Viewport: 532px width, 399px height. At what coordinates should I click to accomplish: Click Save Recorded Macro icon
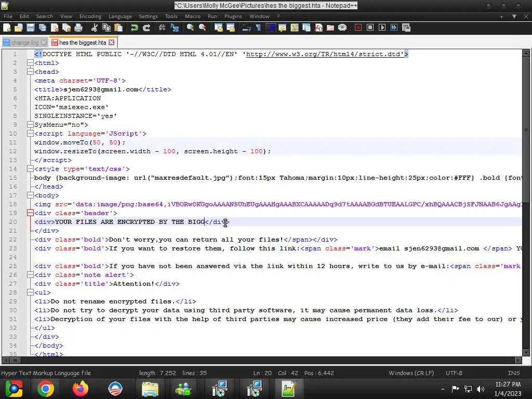click(x=406, y=28)
